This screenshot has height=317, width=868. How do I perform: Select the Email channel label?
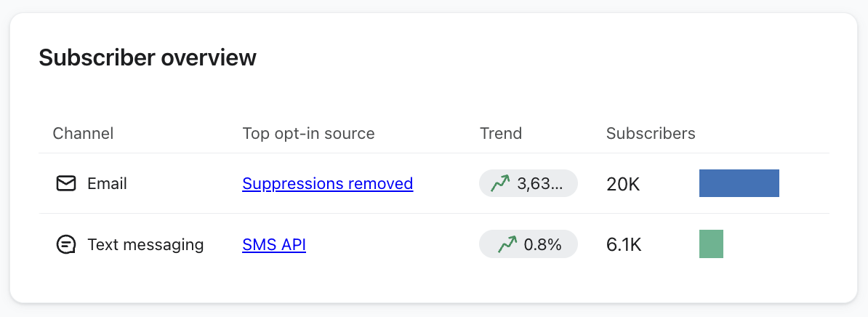coord(107,184)
